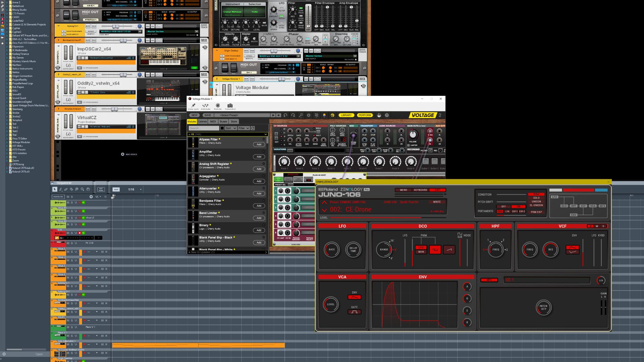Screen dimensions: 644x362
Task: Click the next preset arrow in Voltage
Action: 279,115
